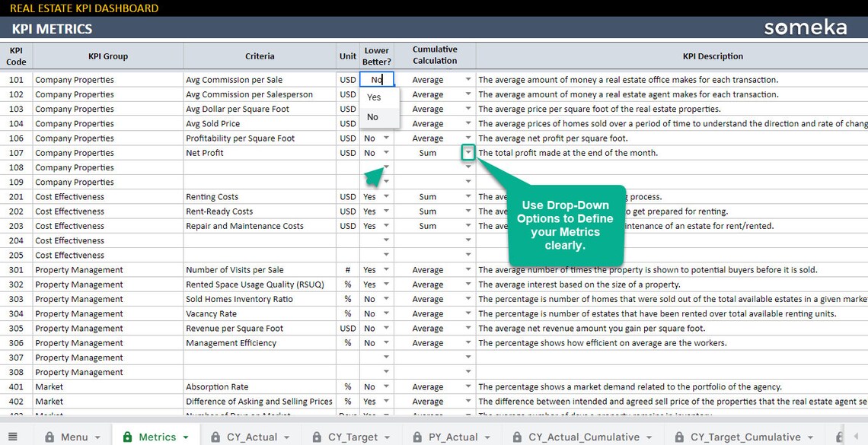Image resolution: width=868 pixels, height=445 pixels.
Task: Switch to the CY_Actual tab
Action: [251, 437]
